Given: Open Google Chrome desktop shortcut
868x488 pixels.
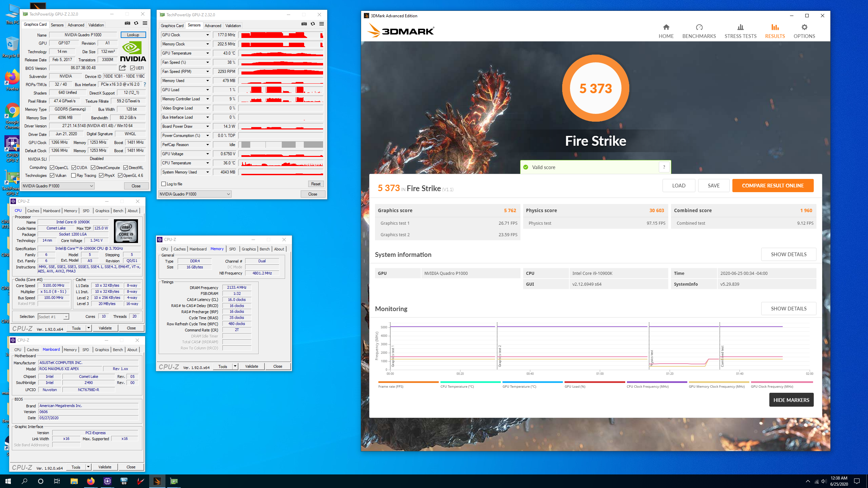Looking at the screenshot, I should (x=12, y=116).
